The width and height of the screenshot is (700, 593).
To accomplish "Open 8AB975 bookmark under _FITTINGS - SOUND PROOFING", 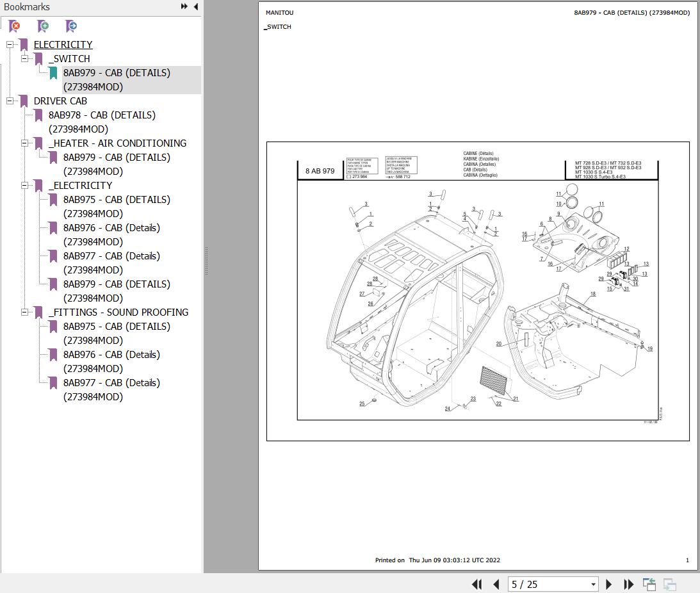I will pyautogui.click(x=117, y=333).
